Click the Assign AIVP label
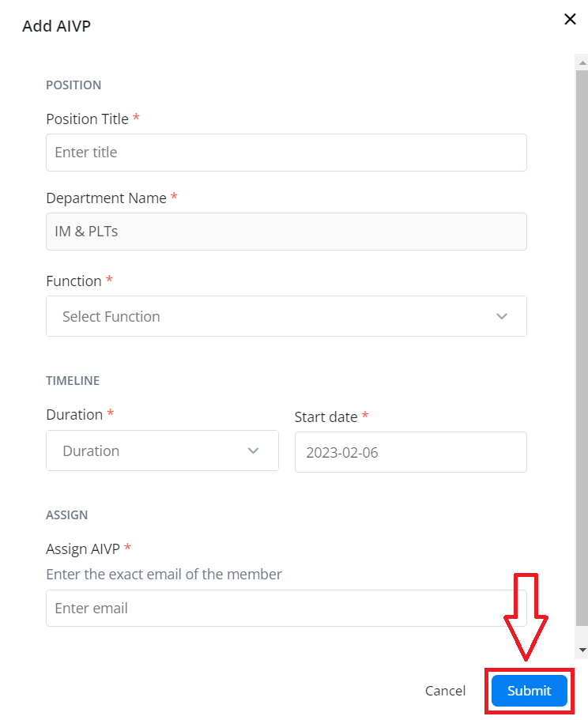Image resolution: width=588 pixels, height=720 pixels. [83, 548]
